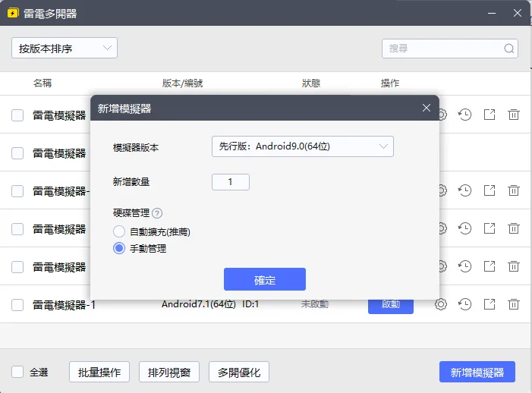Image resolution: width=532 pixels, height=393 pixels.
Task: Open the 模擬器版本 Android9.0 dropdown
Action: (x=303, y=146)
